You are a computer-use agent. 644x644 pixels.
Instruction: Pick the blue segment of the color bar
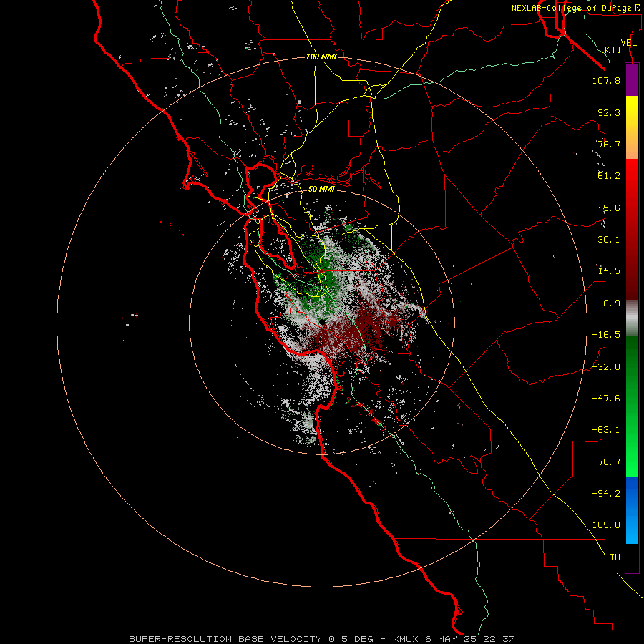point(632,510)
